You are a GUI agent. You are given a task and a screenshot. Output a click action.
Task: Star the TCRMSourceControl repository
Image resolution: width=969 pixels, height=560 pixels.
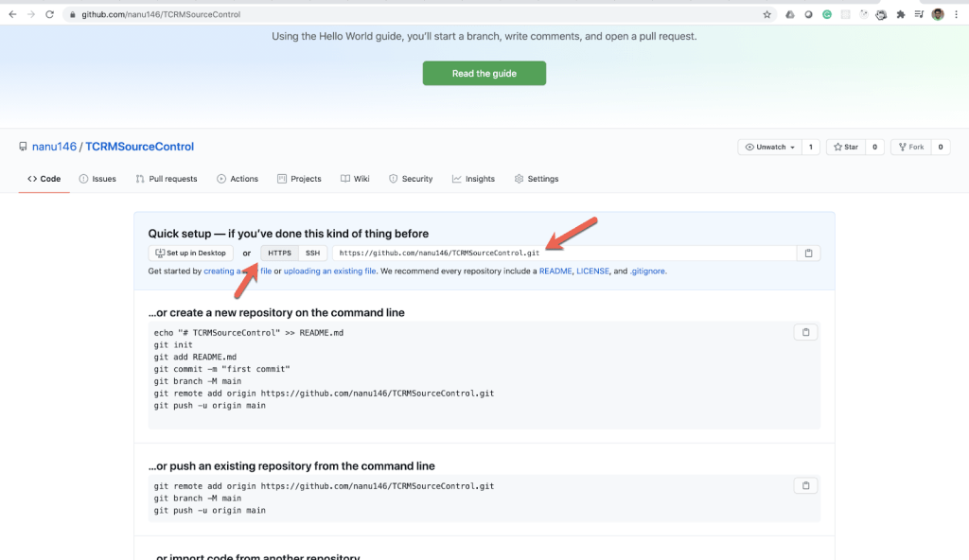(x=844, y=148)
